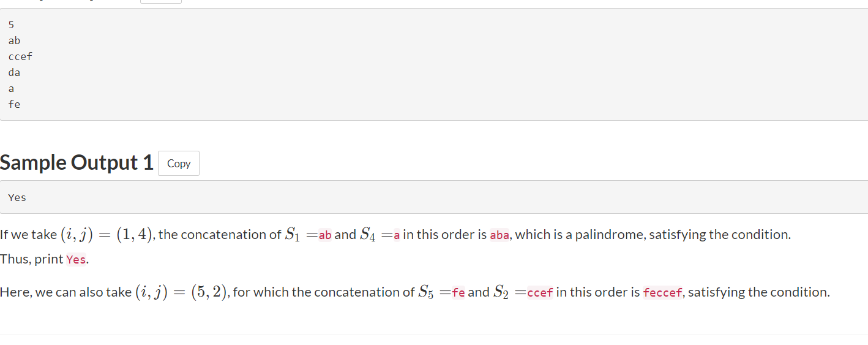Screen dimensions: 868x345
Task: Click the red feccef inline code
Action: [662, 292]
